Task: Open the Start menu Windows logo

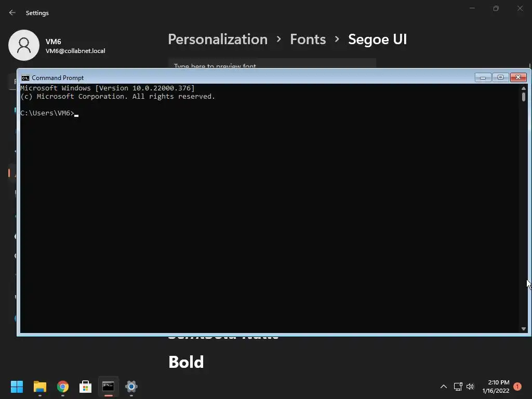Action: pos(17,387)
